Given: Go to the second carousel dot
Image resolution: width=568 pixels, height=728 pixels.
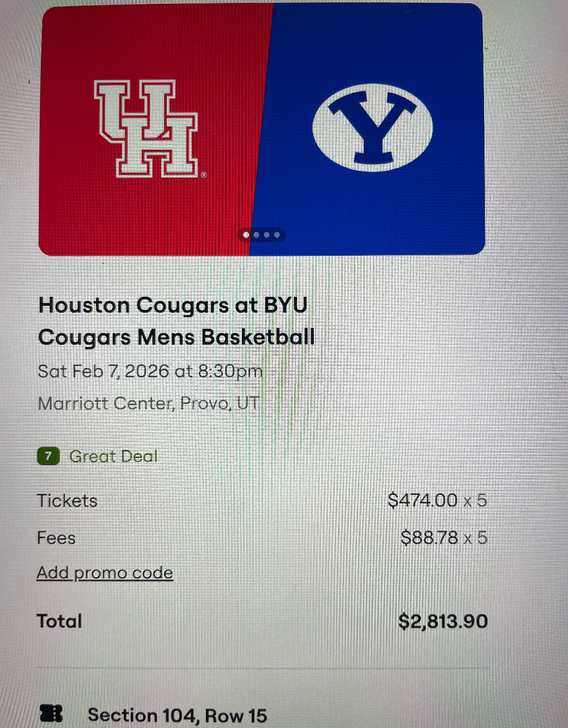Looking at the screenshot, I should [x=257, y=235].
